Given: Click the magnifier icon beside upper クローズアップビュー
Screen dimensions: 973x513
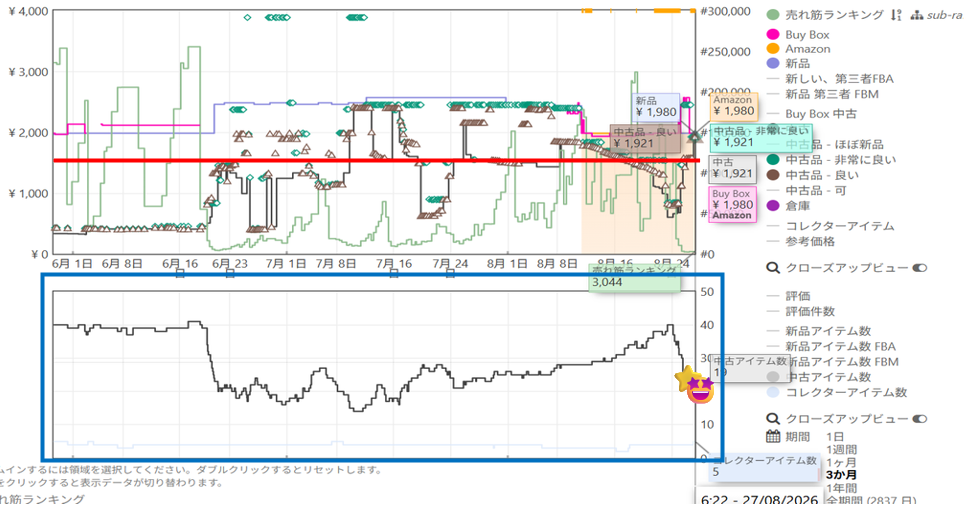Looking at the screenshot, I should pos(773,268).
